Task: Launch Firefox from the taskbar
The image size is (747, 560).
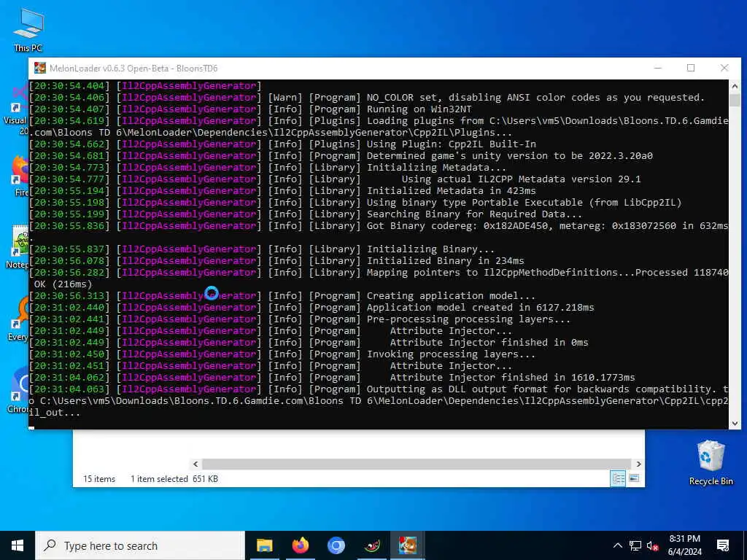Action: 300,545
